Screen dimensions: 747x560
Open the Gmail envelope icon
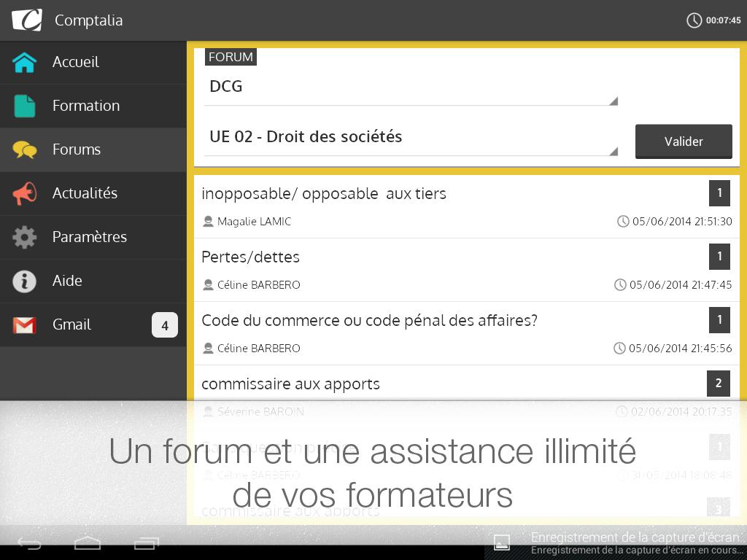pyautogui.click(x=25, y=325)
